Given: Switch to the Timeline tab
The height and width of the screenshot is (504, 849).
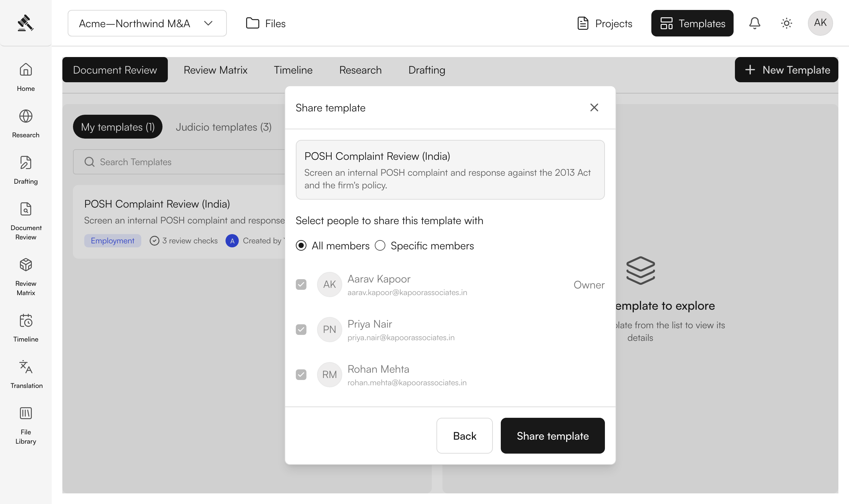Looking at the screenshot, I should click(x=293, y=70).
